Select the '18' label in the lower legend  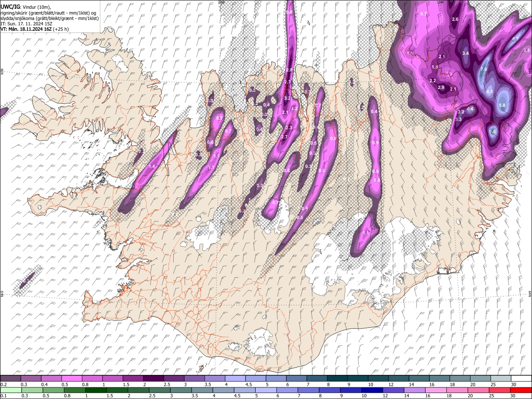click(449, 396)
